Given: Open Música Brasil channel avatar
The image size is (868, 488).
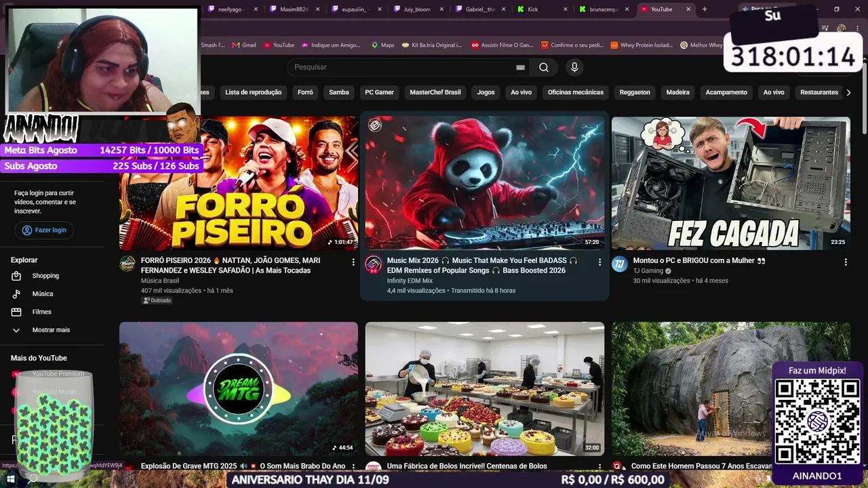Looking at the screenshot, I should [x=127, y=264].
